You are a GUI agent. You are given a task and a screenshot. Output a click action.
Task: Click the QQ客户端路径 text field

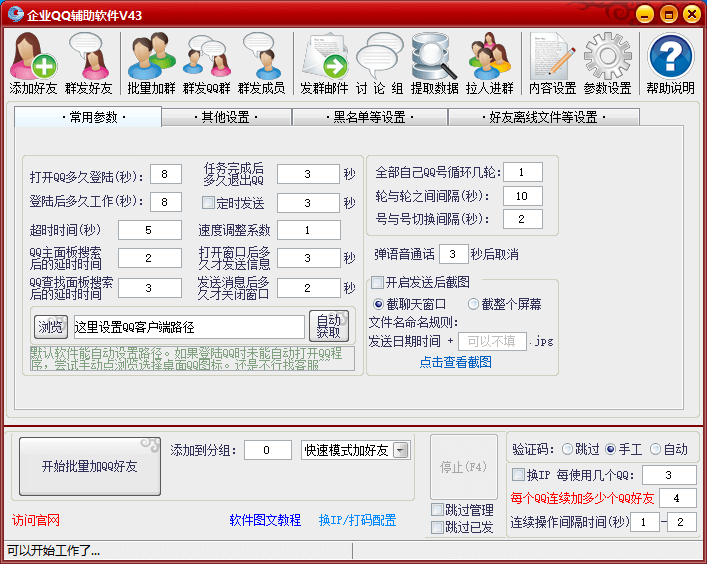[189, 327]
